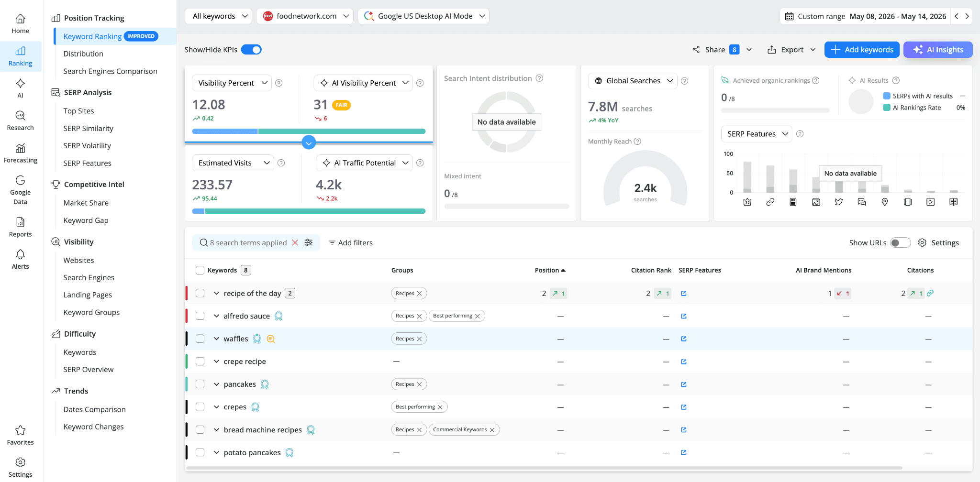Image resolution: width=980 pixels, height=482 pixels.
Task: Toggle the Show/Hide KPIs switch
Action: pyautogui.click(x=251, y=50)
